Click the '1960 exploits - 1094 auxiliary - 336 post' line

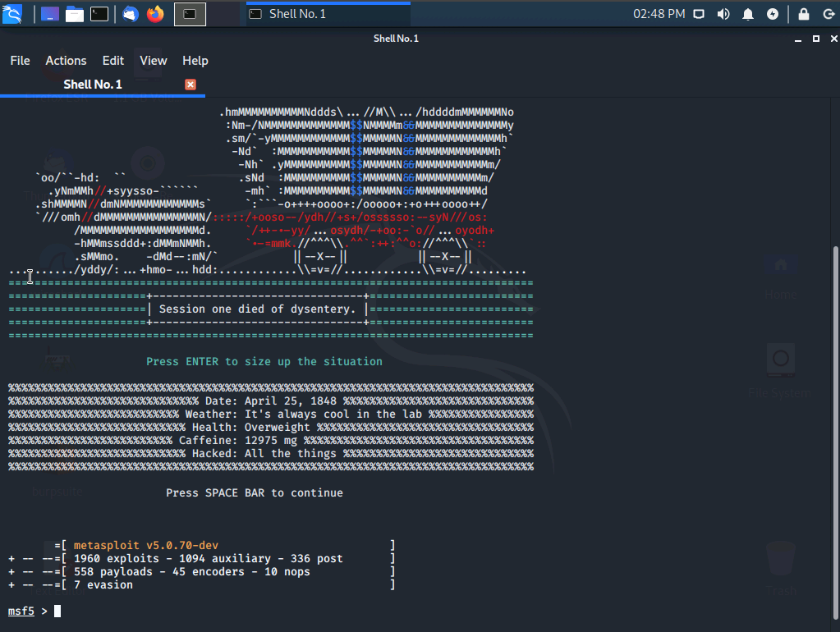208,559
